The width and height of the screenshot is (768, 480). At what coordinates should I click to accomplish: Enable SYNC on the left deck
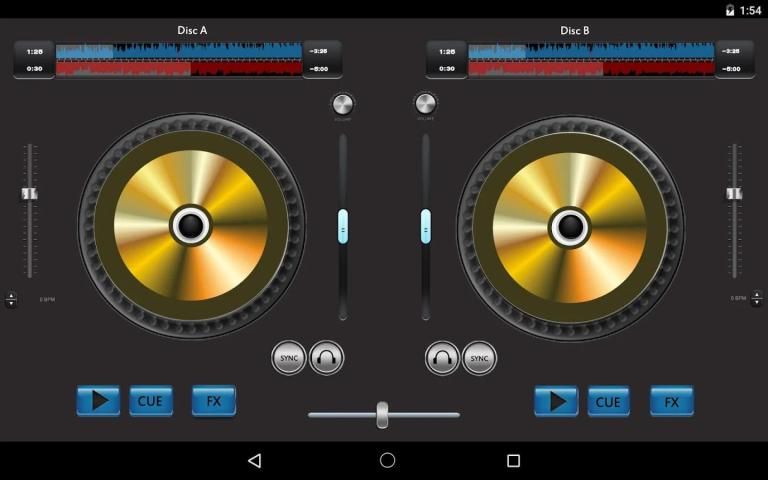pyautogui.click(x=289, y=358)
